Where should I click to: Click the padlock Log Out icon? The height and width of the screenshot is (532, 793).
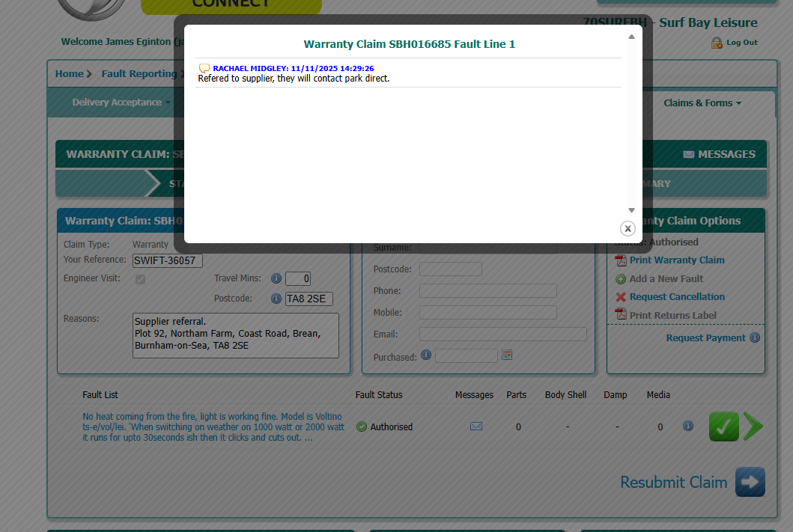tap(716, 43)
